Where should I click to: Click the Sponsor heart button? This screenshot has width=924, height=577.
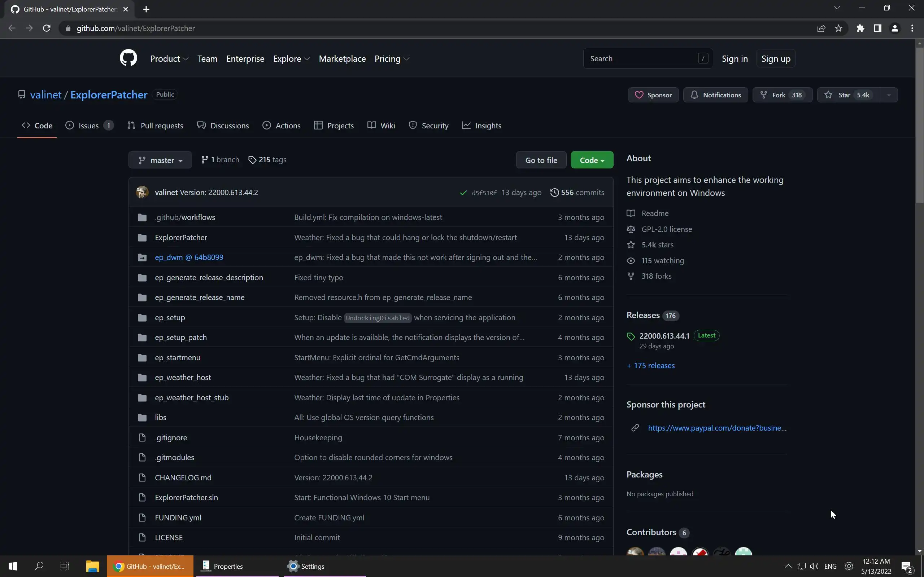click(653, 95)
